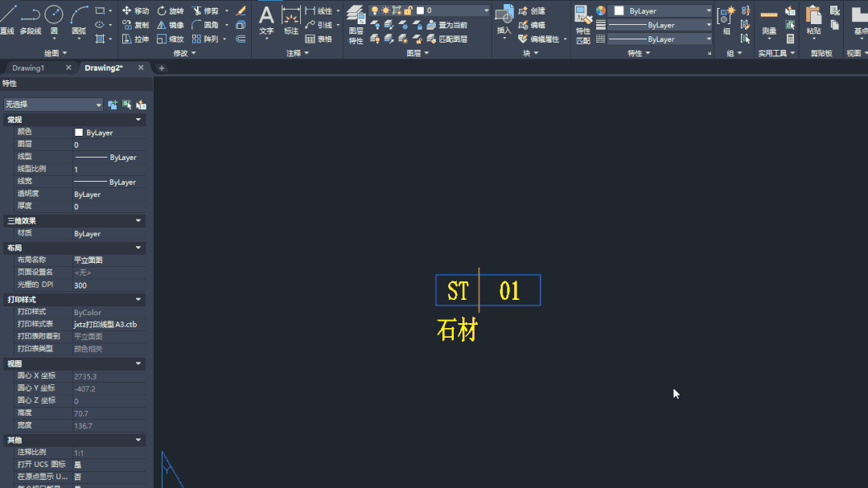Select the Line drawing tool

10,18
